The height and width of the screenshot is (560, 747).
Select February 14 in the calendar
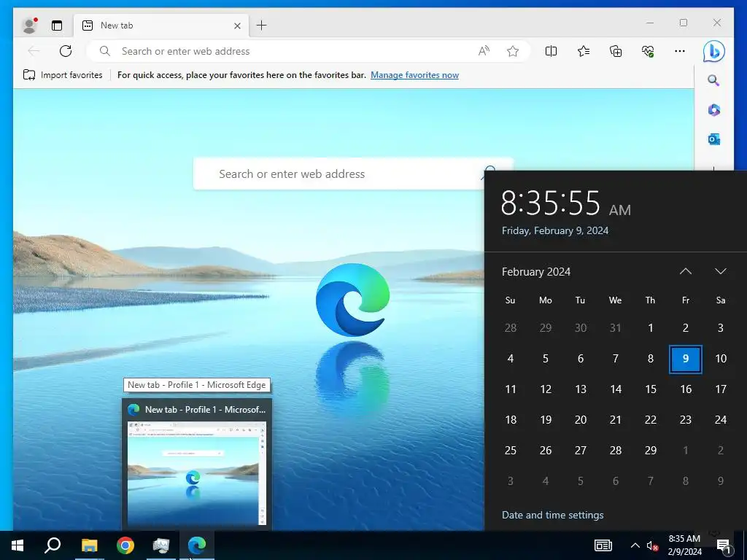click(616, 389)
